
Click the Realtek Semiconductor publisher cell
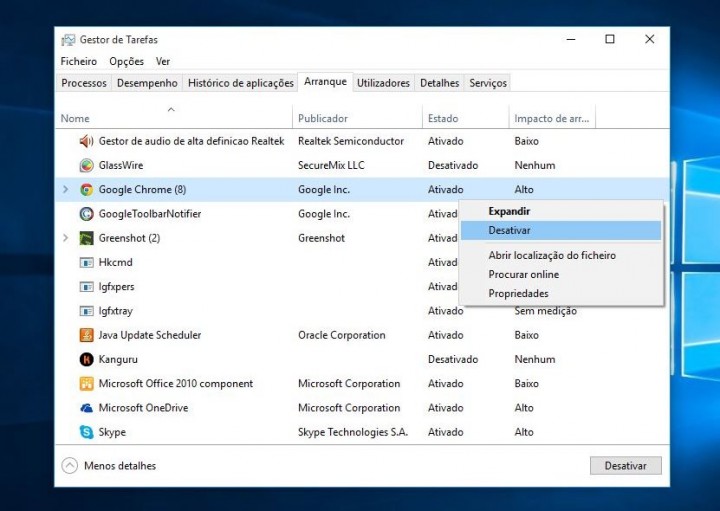click(351, 141)
